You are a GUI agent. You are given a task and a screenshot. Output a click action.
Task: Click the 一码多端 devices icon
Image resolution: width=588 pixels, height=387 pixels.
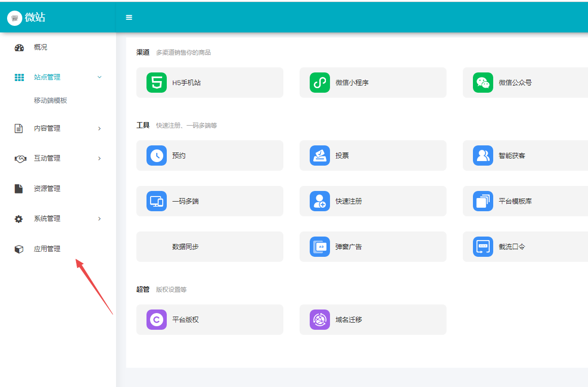156,201
